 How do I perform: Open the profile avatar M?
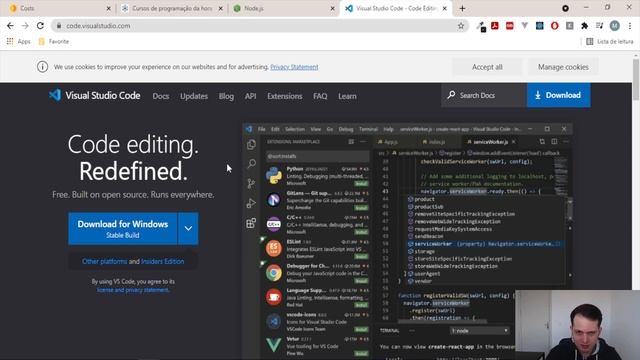point(614,26)
